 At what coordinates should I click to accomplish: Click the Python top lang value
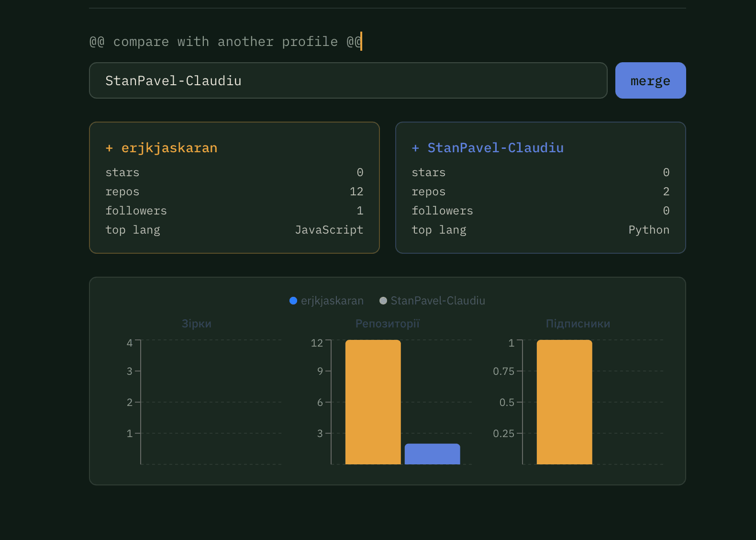coord(649,230)
